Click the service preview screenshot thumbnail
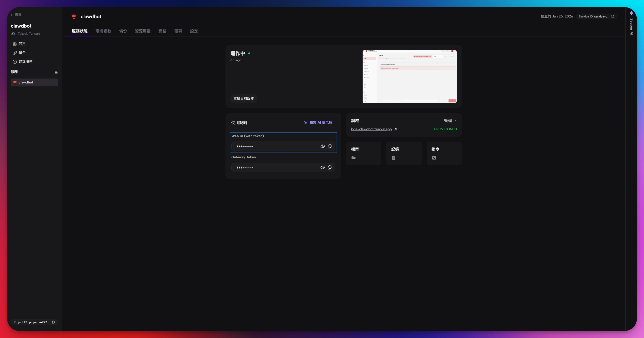Screen dimensions: 644x338 tap(409, 77)
